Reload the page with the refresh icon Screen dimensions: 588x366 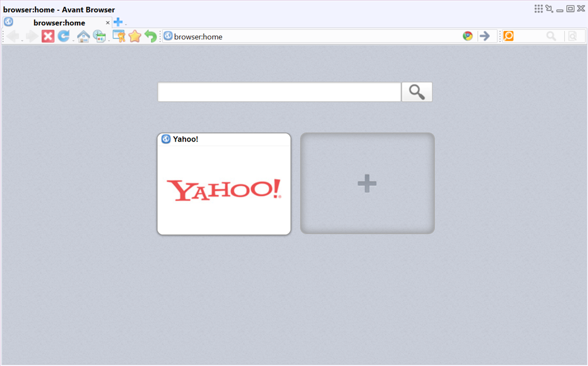point(63,36)
